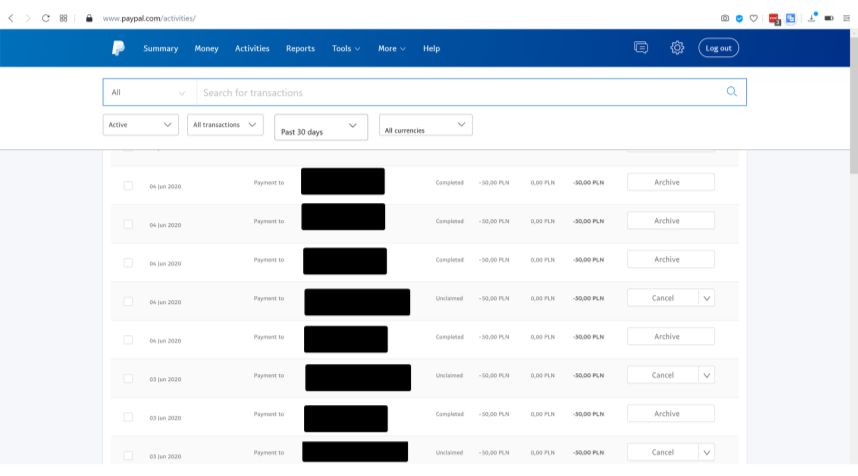Click the browser snapshot camera icon
The height and width of the screenshot is (476, 858).
[x=724, y=18]
